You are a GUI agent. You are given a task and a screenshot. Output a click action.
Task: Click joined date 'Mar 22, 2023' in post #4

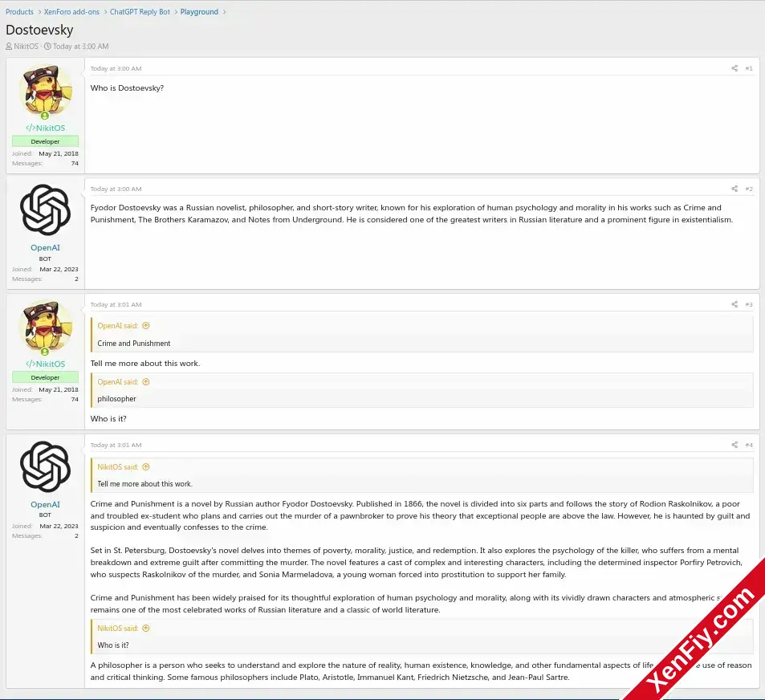(59, 527)
